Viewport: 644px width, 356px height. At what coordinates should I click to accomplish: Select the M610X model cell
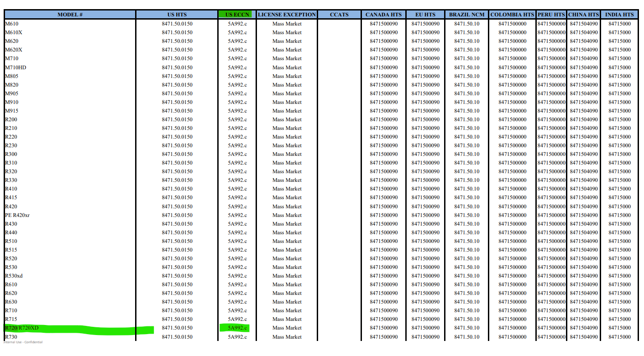(x=13, y=32)
